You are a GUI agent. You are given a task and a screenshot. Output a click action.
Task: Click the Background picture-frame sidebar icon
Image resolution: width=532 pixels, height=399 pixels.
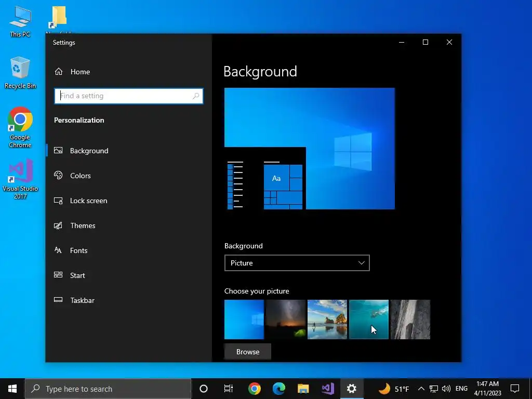[58, 150]
